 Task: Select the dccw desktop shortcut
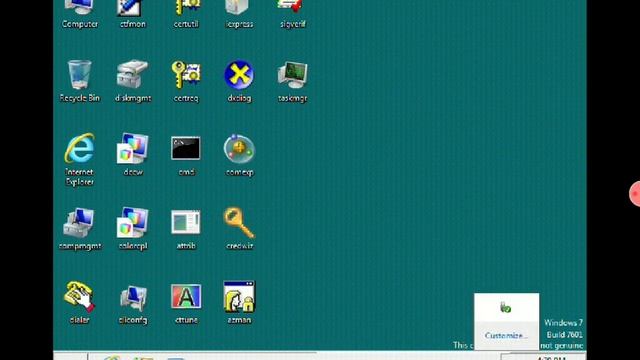point(133,154)
